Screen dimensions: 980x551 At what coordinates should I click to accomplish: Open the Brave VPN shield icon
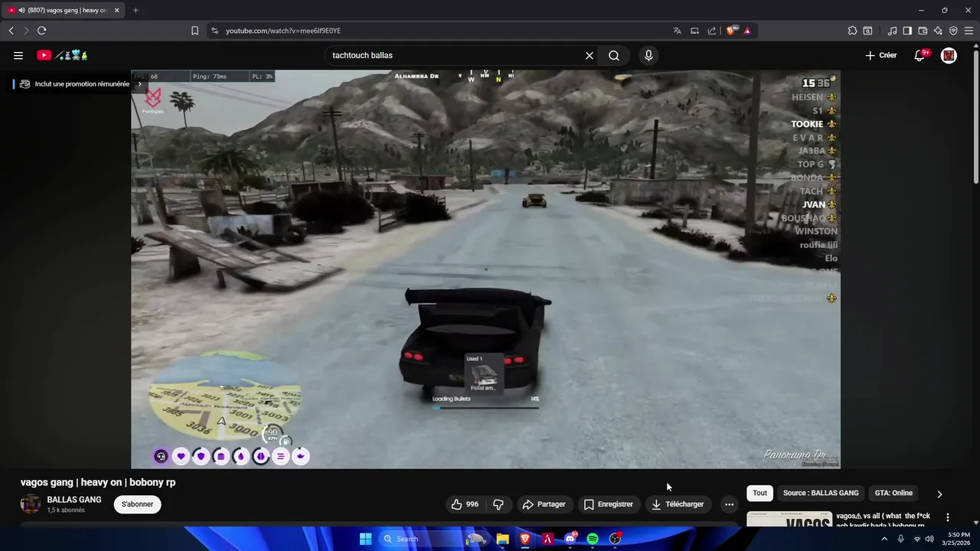(953, 31)
